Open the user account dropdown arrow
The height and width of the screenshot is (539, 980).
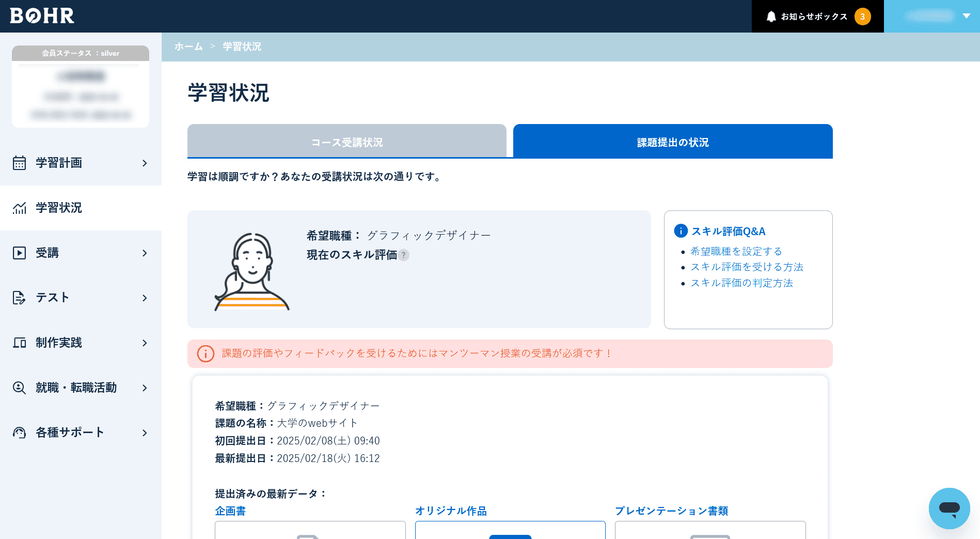coord(967,16)
